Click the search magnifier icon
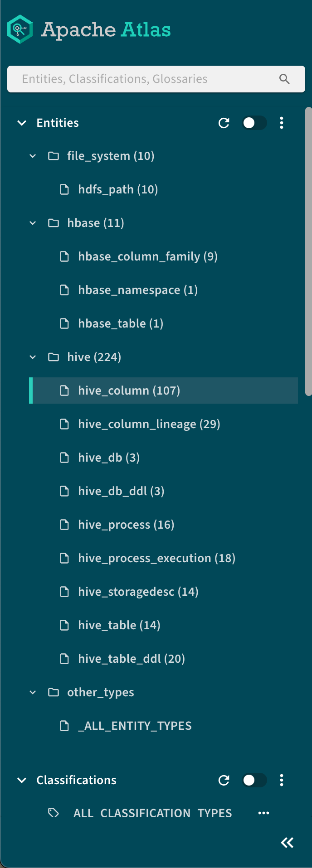This screenshot has width=312, height=868. [284, 79]
